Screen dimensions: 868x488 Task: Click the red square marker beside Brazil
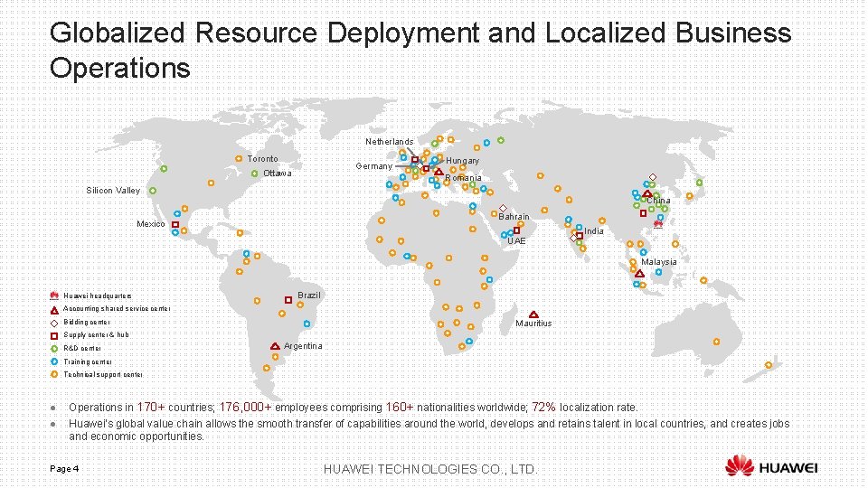(288, 300)
